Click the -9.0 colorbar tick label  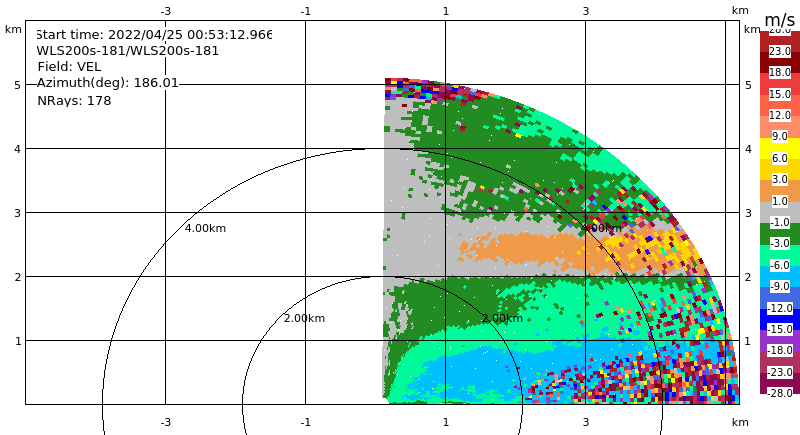780,287
